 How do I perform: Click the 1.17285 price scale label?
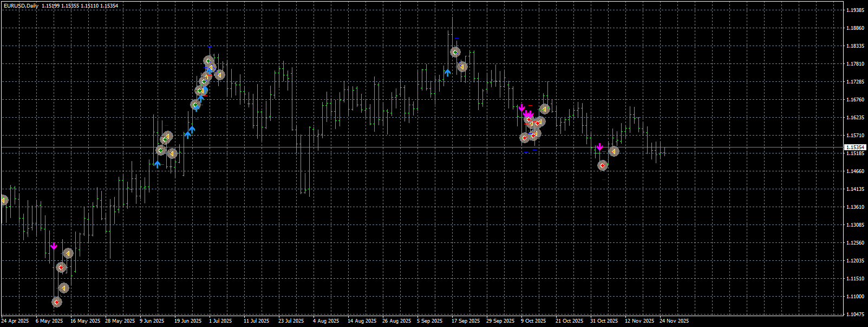[855, 82]
